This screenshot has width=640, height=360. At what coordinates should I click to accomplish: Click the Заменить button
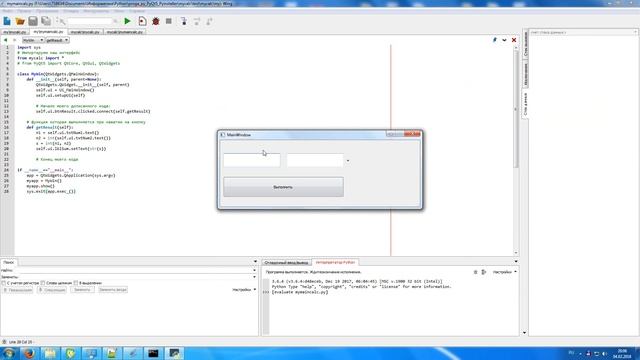point(82,290)
